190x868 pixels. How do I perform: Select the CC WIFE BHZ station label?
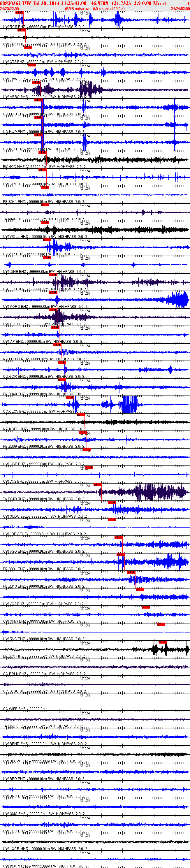pyautogui.click(x=25, y=709)
